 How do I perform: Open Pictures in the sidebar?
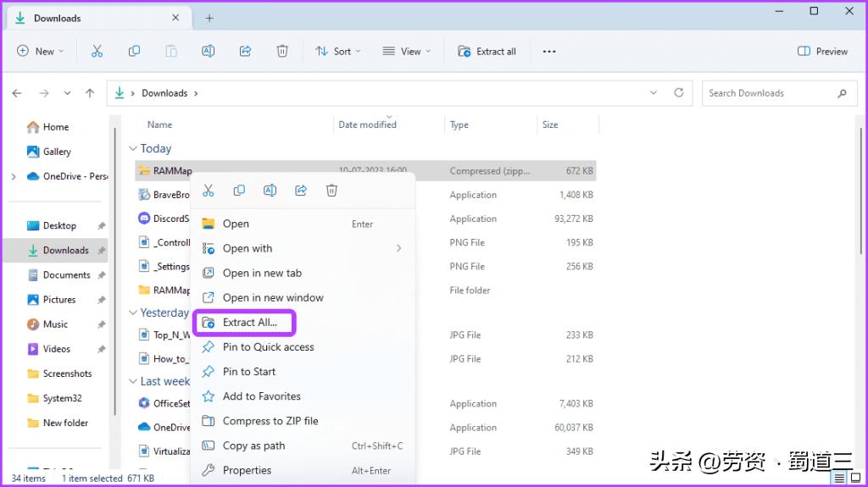point(52,300)
